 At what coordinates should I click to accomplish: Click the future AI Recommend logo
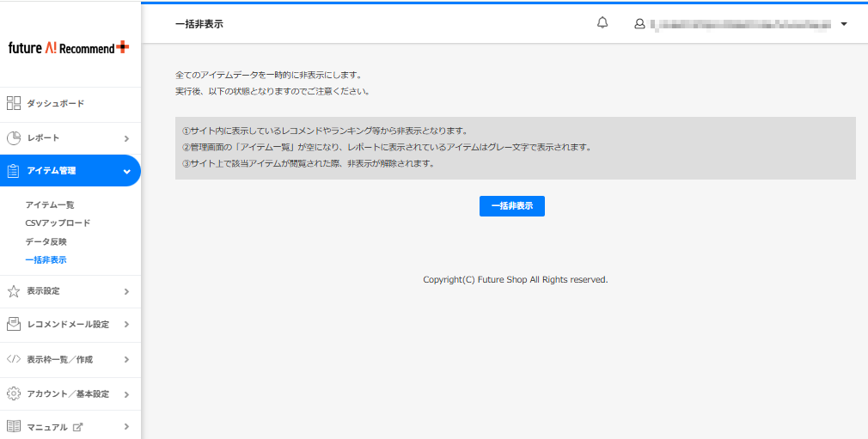point(69,48)
